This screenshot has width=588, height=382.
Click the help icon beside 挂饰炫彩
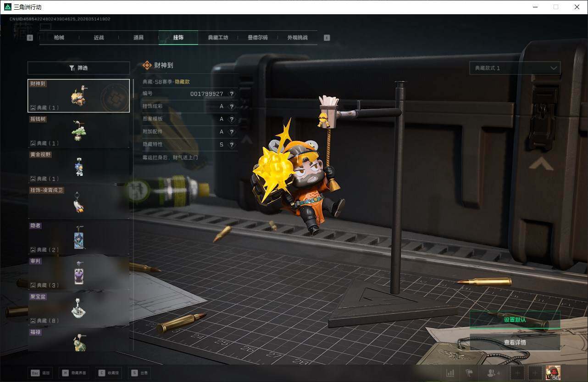click(232, 107)
